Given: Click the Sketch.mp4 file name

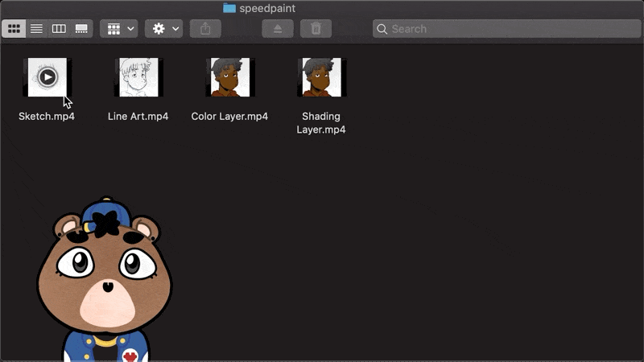Looking at the screenshot, I should (47, 117).
